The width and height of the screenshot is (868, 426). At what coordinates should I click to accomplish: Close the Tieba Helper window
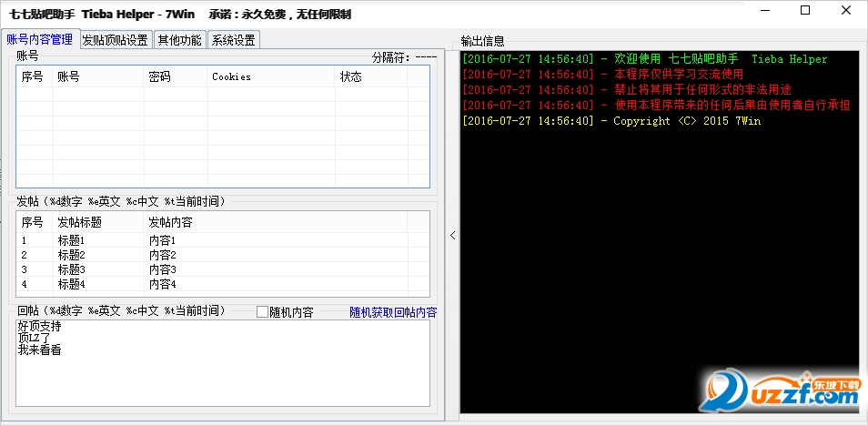pyautogui.click(x=846, y=11)
